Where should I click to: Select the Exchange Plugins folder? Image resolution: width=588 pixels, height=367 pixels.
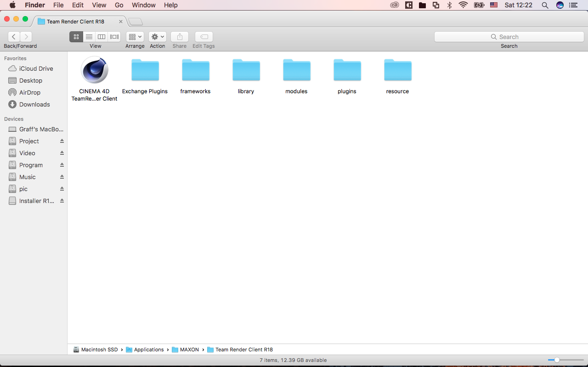145,70
